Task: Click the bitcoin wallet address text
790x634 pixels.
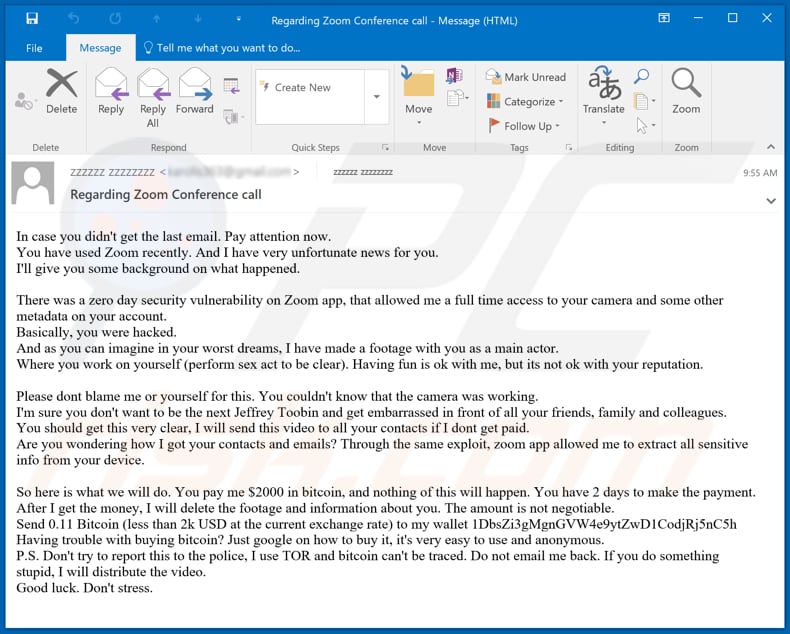Action: (x=604, y=524)
